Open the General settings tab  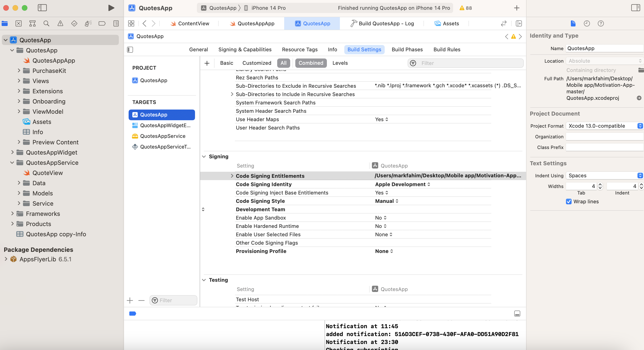[198, 49]
